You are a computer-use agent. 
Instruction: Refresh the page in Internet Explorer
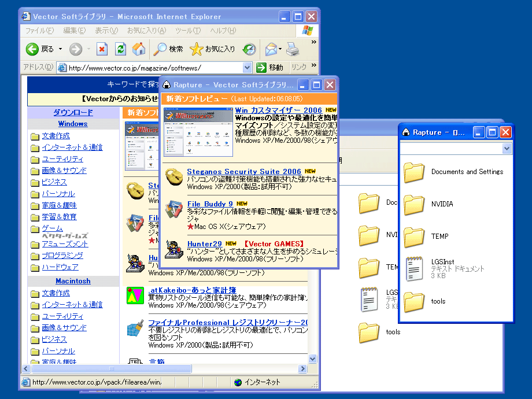tap(120, 49)
